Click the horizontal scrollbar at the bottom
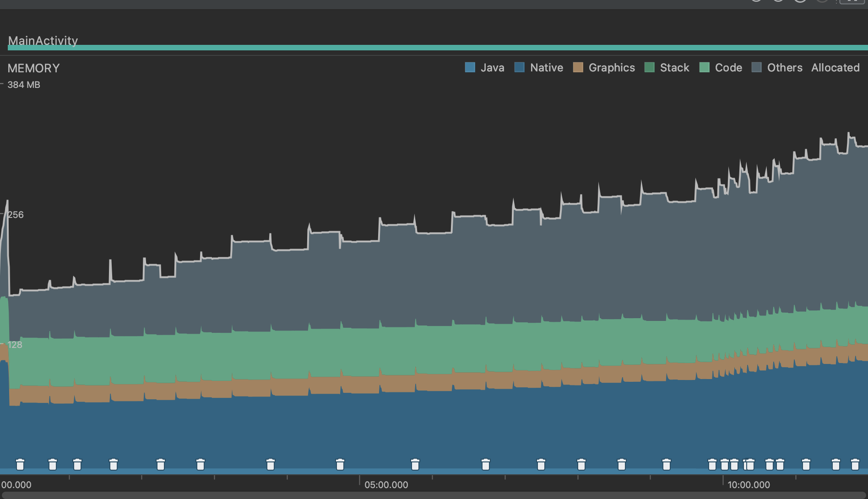The width and height of the screenshot is (868, 499). [434, 496]
